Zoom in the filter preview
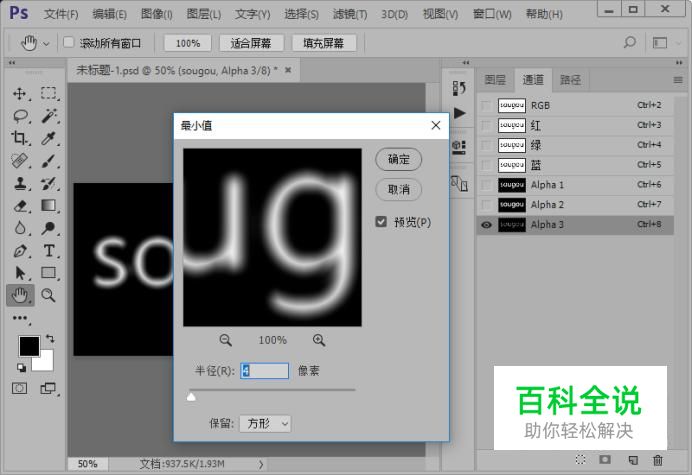The width and height of the screenshot is (692, 475). (x=319, y=340)
